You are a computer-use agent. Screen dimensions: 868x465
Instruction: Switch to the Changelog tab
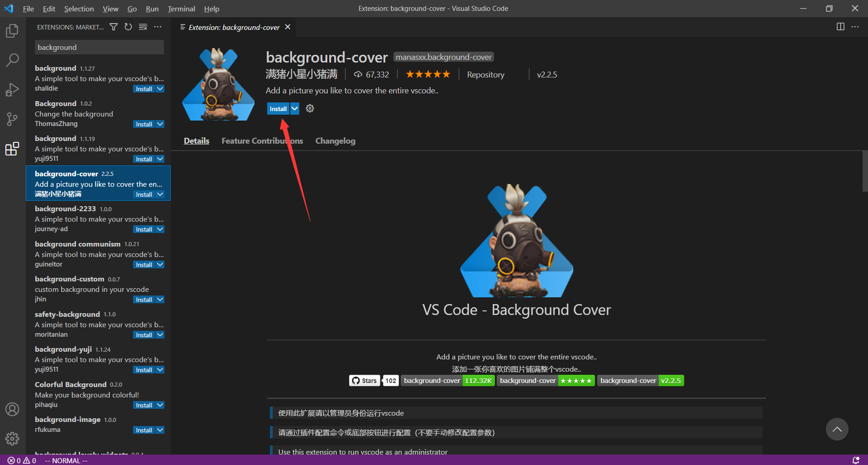[335, 141]
